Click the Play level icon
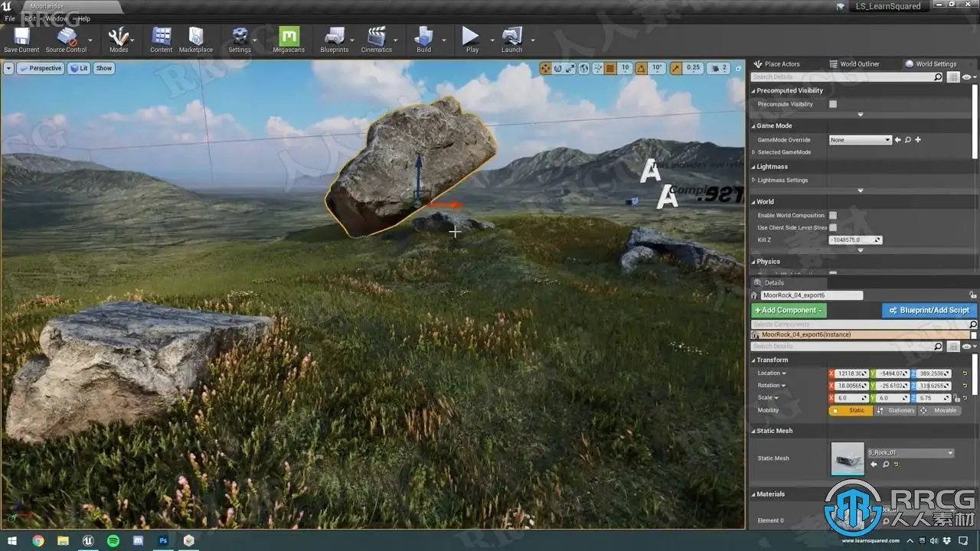The image size is (980, 551). 470,37
